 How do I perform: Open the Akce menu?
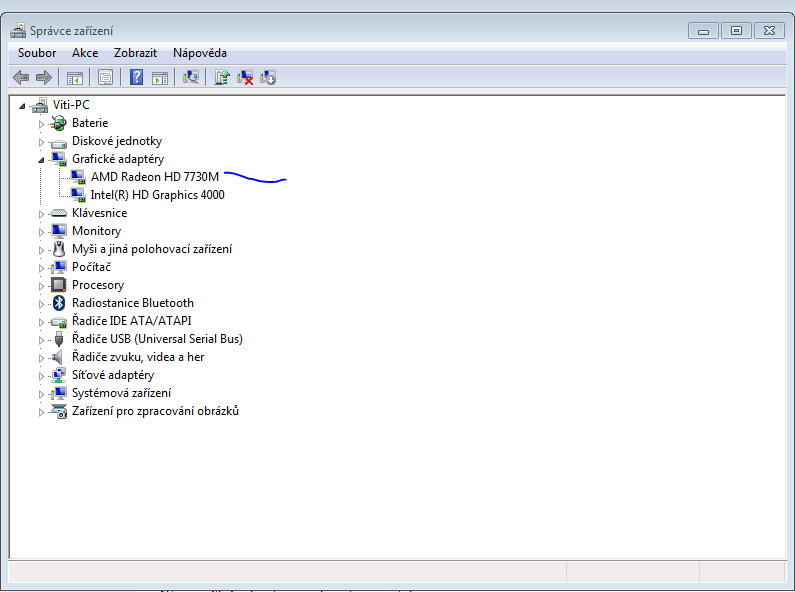point(85,53)
